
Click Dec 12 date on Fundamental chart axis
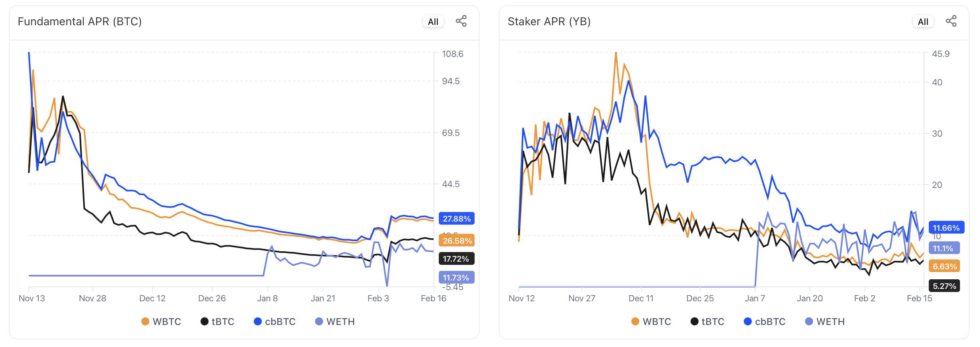pos(153,299)
